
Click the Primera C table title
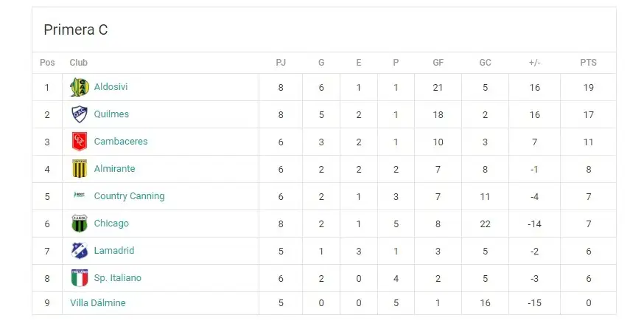76,30
